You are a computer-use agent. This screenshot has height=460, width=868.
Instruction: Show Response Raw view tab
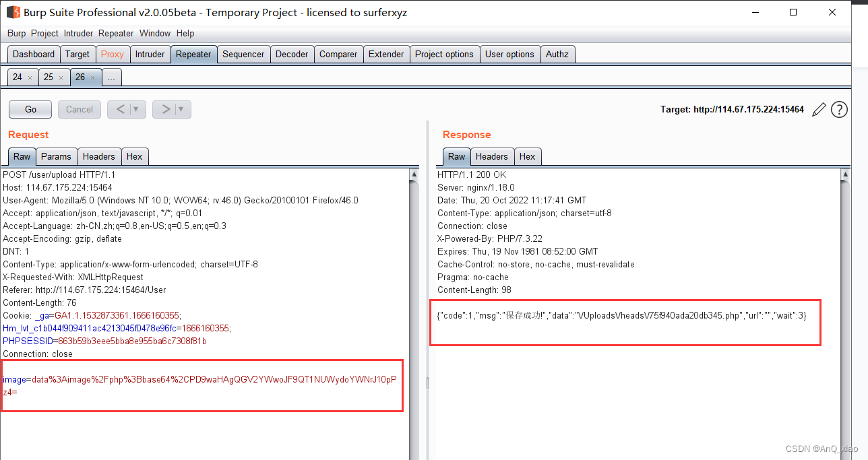[457, 156]
